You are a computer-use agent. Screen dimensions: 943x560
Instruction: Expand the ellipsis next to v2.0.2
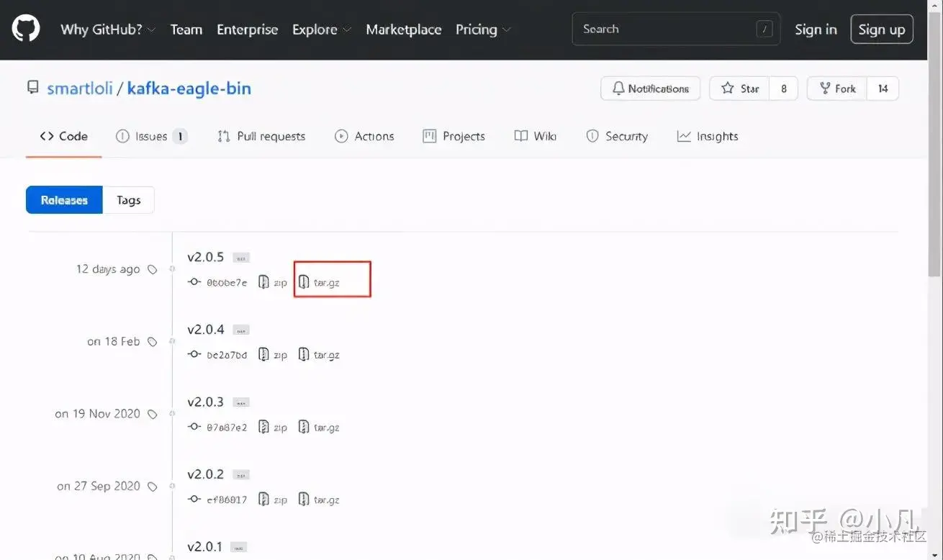[x=241, y=475]
